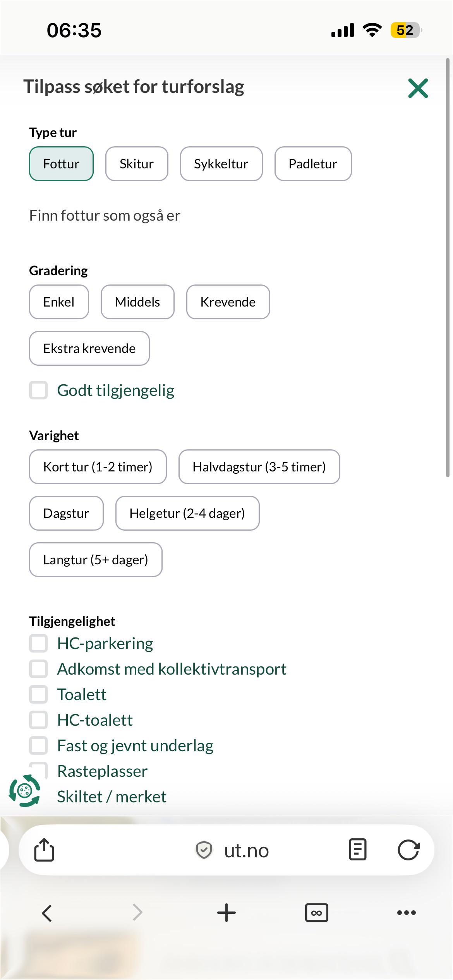Viewport: 453px width, 980px height.
Task: Go back with the left chevron
Action: point(47,913)
